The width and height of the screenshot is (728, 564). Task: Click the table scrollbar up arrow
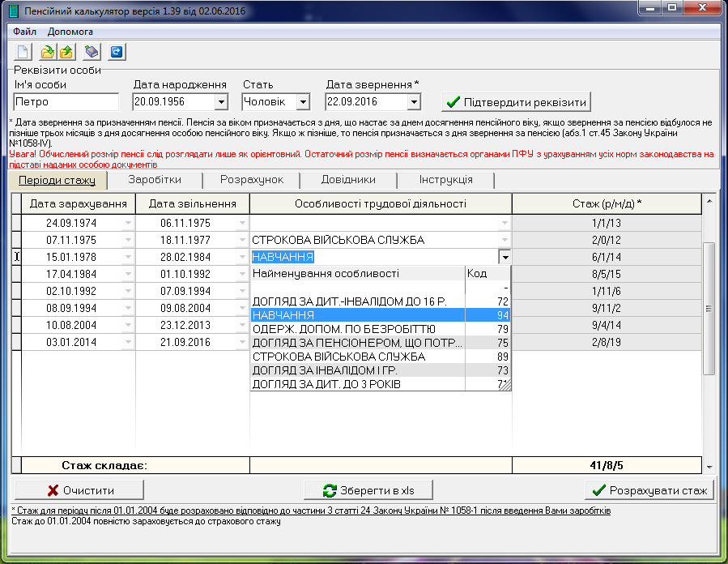(709, 202)
